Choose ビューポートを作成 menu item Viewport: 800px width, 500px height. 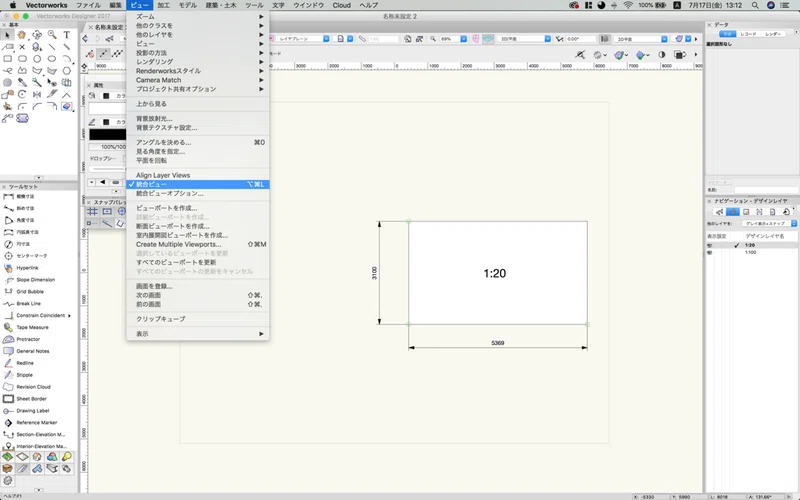[198, 208]
